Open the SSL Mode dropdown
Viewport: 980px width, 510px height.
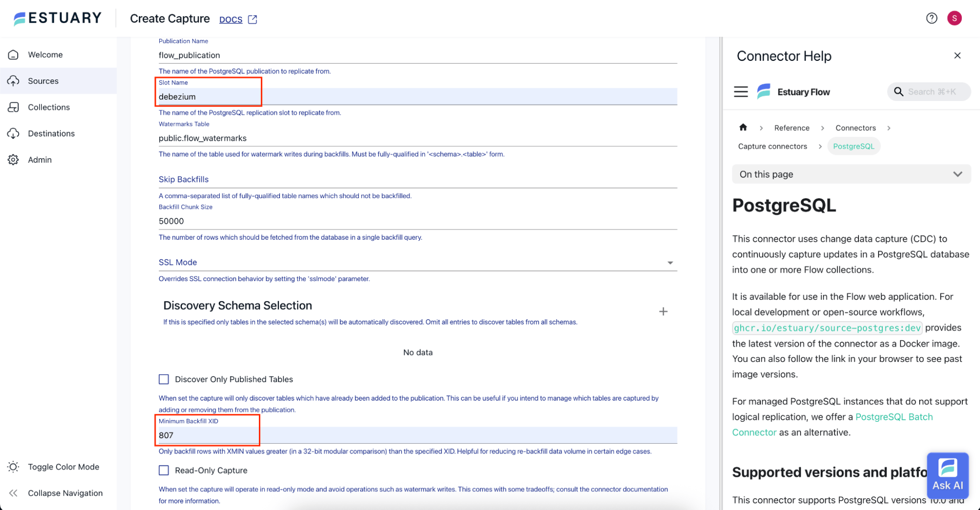[418, 262]
